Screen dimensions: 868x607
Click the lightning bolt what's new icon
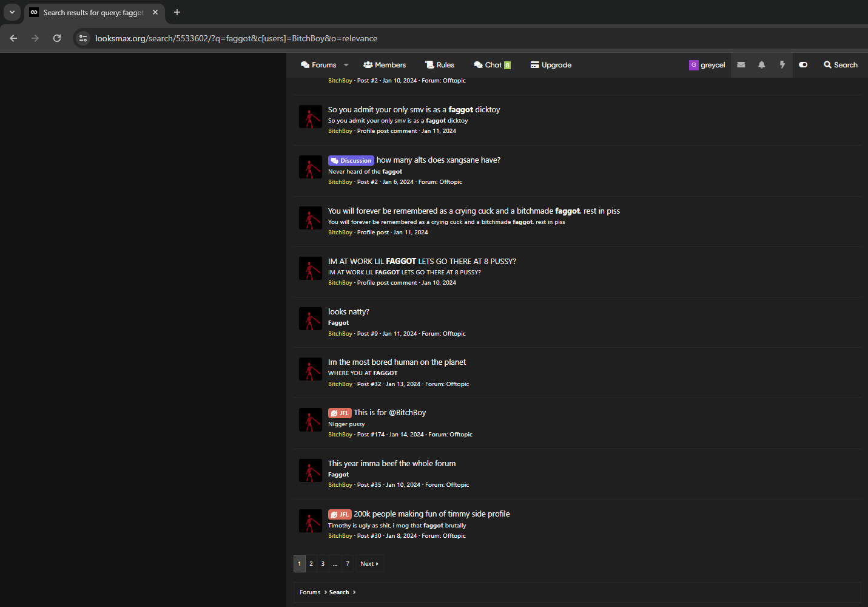[x=782, y=65]
